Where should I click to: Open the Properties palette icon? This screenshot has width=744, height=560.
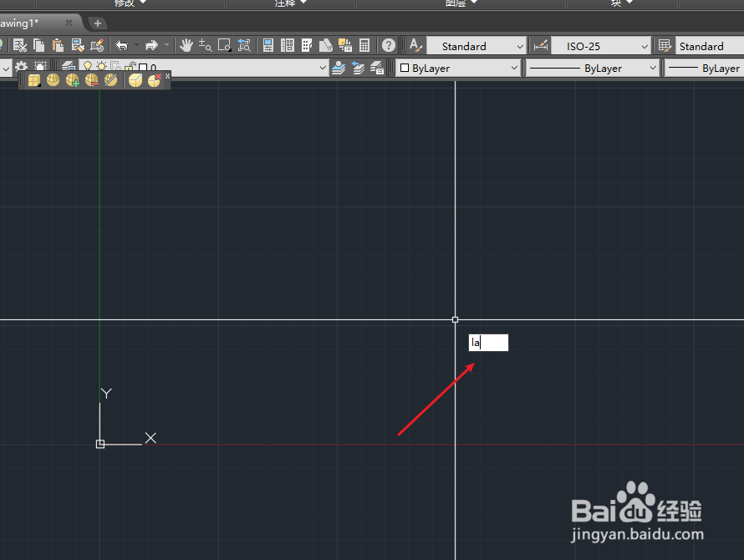coord(268,46)
